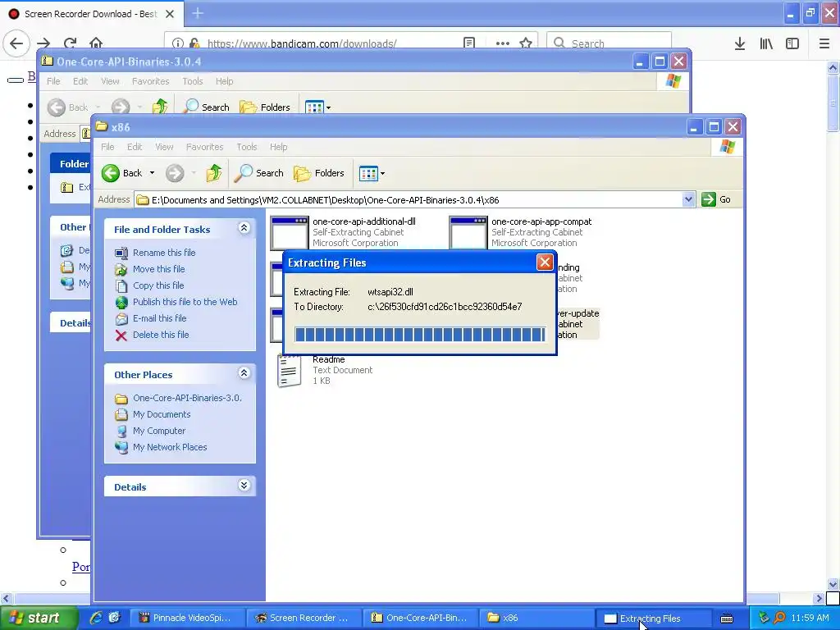Open One-Core-API-Binaries-3.0. in Other Places
This screenshot has height=630, width=840.
pos(188,398)
